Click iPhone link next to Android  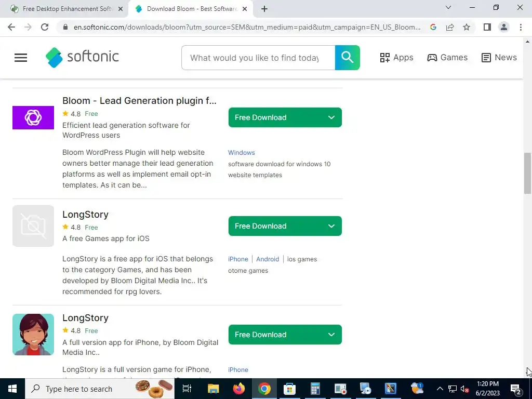(x=238, y=259)
